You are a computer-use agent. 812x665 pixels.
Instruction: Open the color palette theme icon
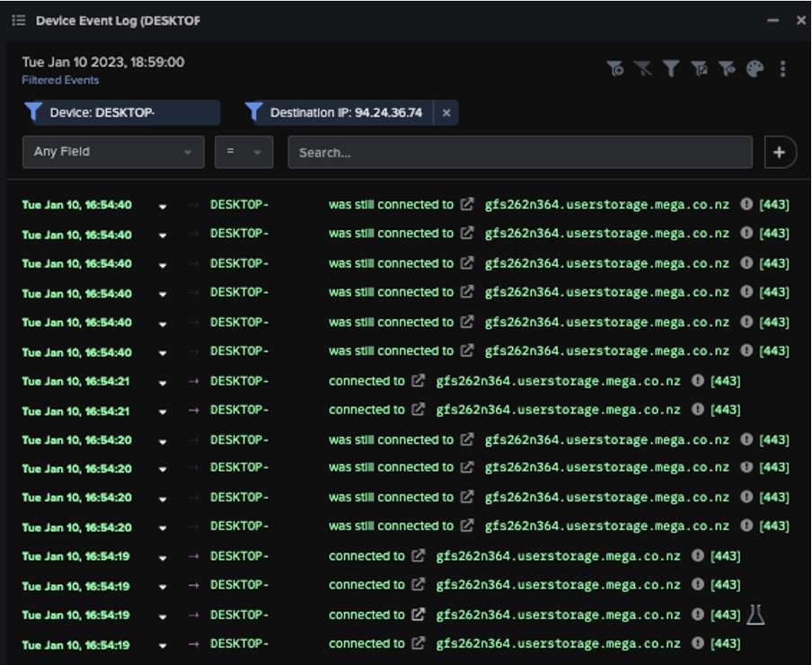click(x=753, y=66)
